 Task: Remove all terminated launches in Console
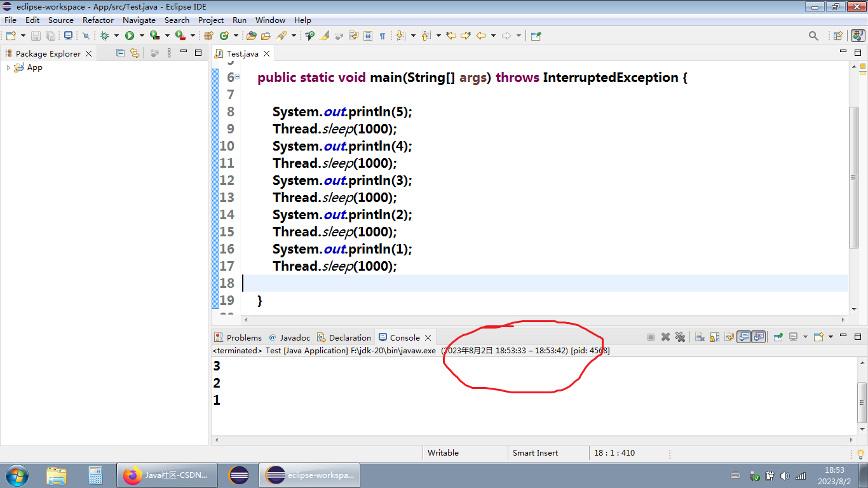tap(680, 337)
